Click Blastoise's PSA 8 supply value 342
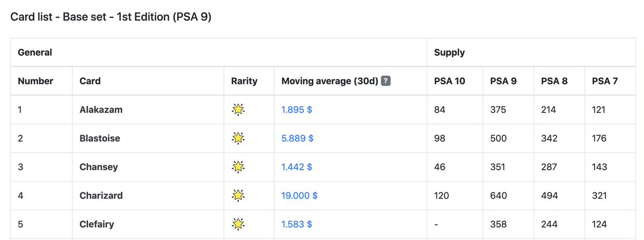This screenshot has width=644, height=240. click(549, 138)
